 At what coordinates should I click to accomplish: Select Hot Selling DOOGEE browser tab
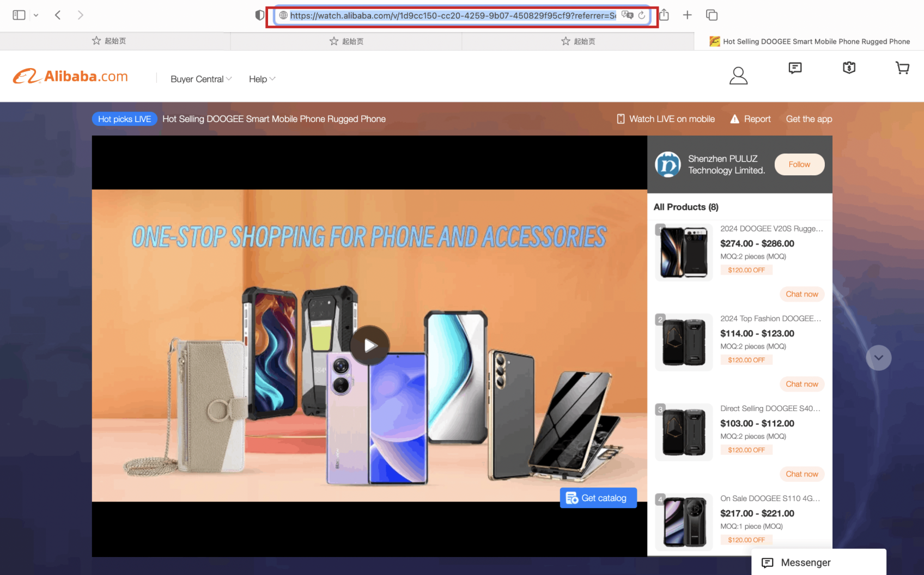(809, 41)
